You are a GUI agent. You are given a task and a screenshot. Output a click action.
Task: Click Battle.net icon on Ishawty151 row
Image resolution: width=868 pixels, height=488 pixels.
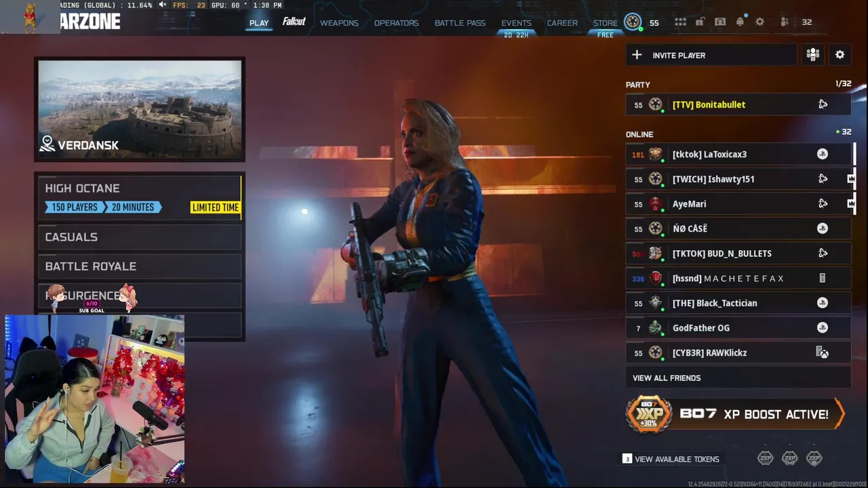click(x=823, y=179)
